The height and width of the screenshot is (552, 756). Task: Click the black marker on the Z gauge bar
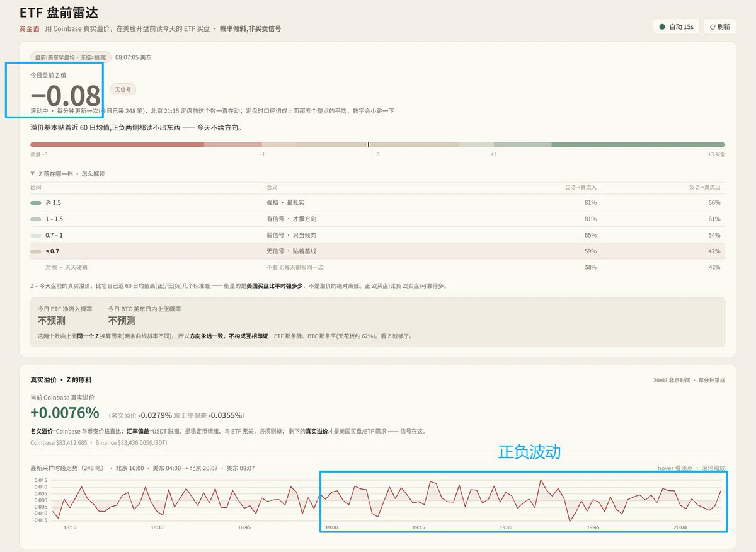point(369,144)
